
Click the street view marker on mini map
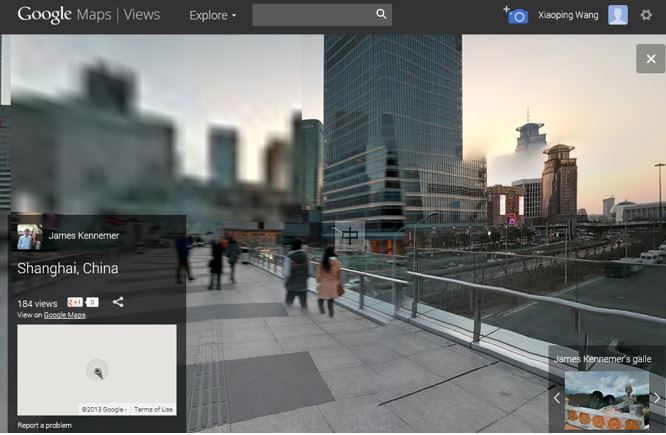97,371
